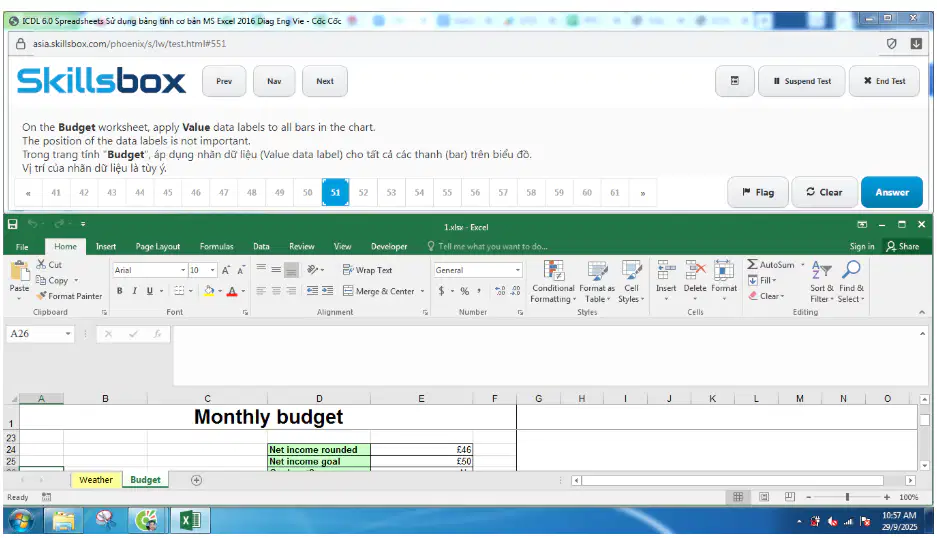This screenshot has height=538, width=937.
Task: Click the Page Break Preview view icon
Action: [x=789, y=497]
